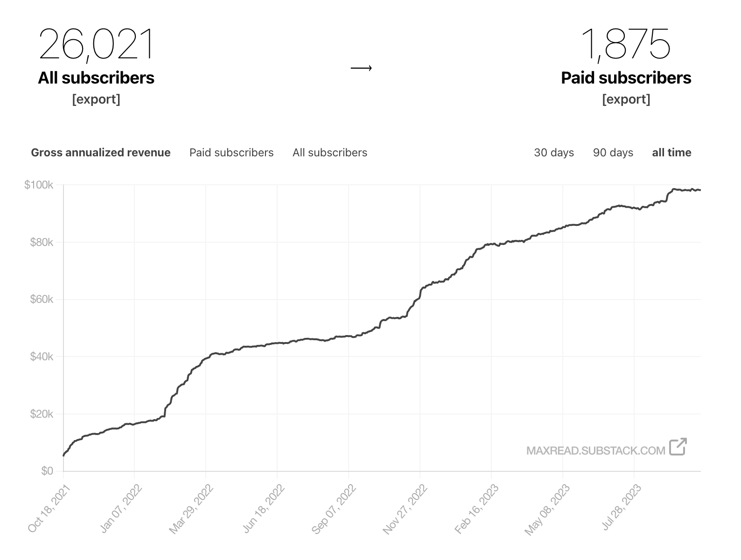This screenshot has width=741, height=560.
Task: Export the All subscribers list
Action: click(97, 98)
